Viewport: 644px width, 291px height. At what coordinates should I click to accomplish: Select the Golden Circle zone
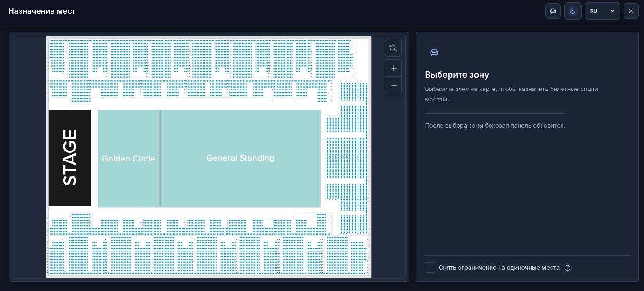129,159
